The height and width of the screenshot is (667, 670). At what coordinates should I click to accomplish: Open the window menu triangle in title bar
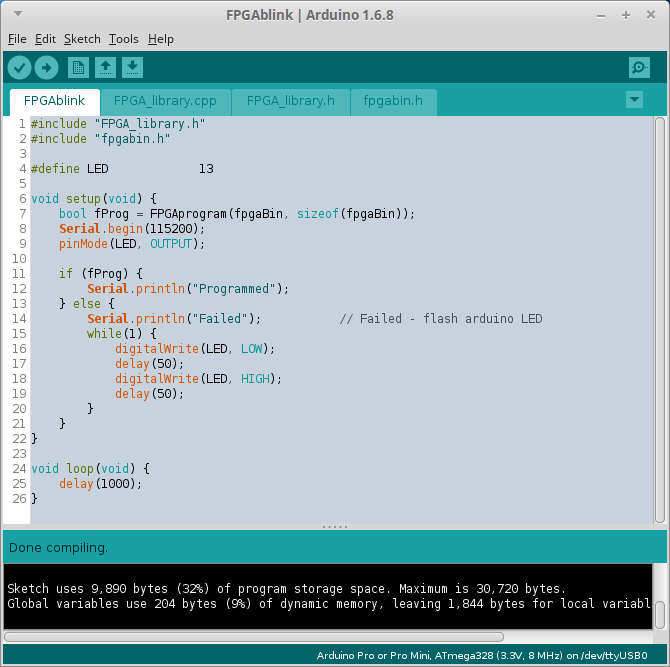pyautogui.click(x=18, y=14)
